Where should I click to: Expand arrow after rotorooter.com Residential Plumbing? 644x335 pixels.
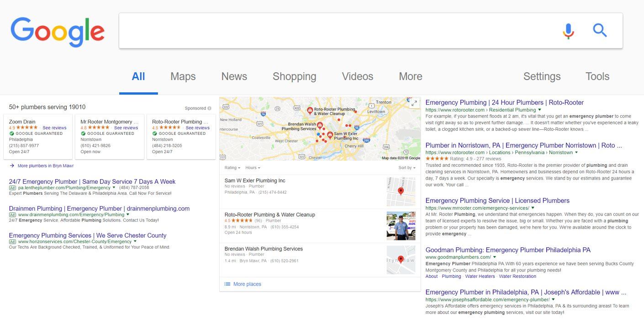click(x=539, y=110)
